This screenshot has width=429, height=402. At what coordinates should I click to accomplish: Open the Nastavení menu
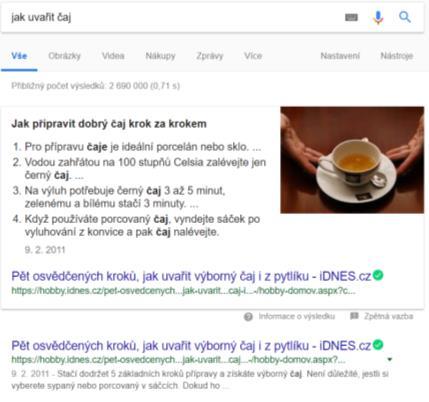[x=340, y=56]
